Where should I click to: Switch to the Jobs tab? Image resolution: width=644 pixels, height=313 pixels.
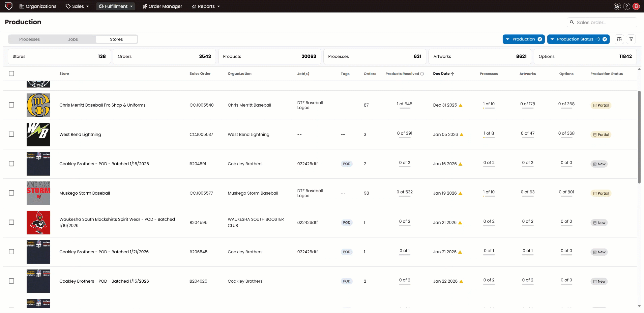(72, 39)
